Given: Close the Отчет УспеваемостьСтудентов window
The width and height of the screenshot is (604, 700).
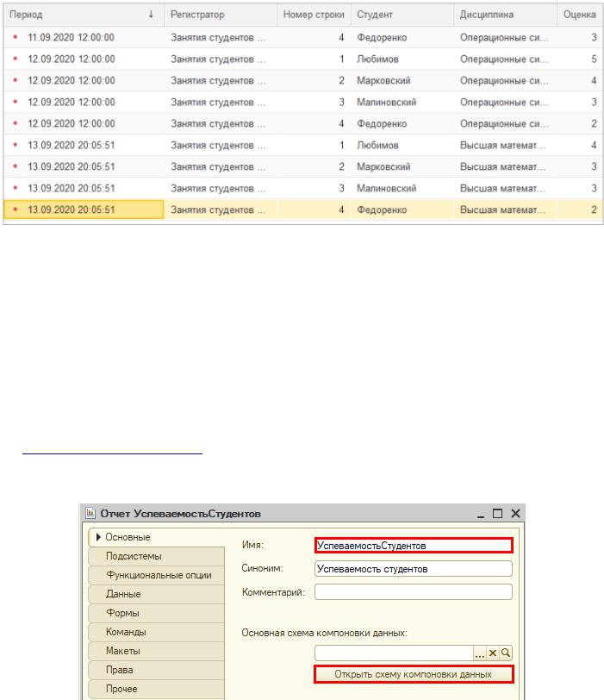Looking at the screenshot, I should coord(515,514).
